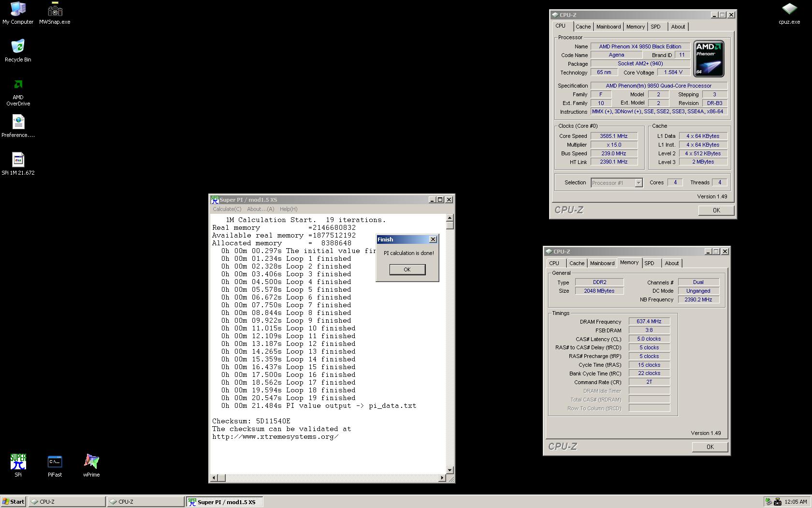The height and width of the screenshot is (508, 812).
Task: Select the cpuz.exe desktop icon
Action: tap(789, 13)
